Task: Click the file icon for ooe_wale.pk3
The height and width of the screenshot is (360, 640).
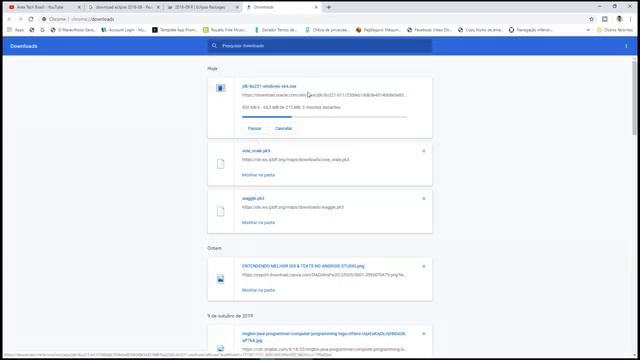Action: 220,164
